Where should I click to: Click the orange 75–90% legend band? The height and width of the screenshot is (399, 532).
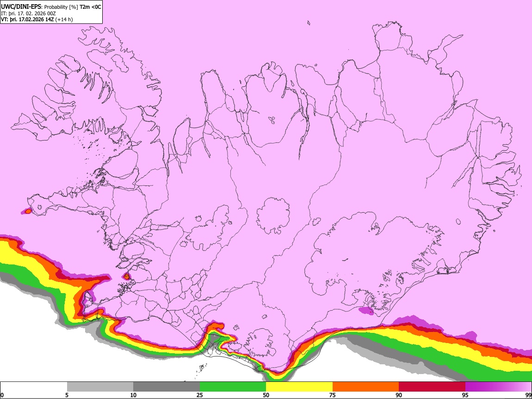click(x=365, y=387)
